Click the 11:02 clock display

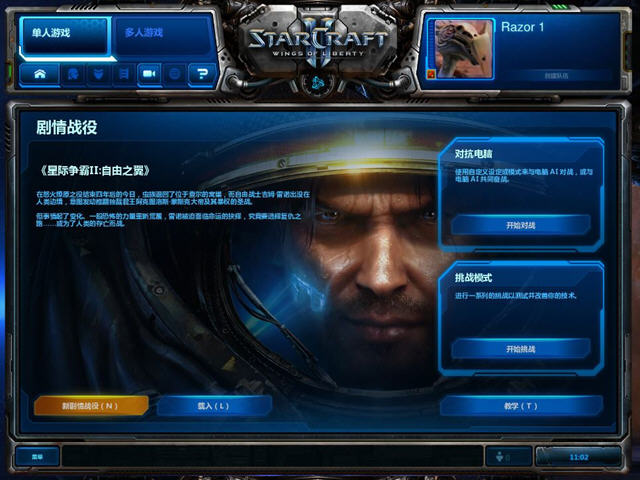coord(579,457)
